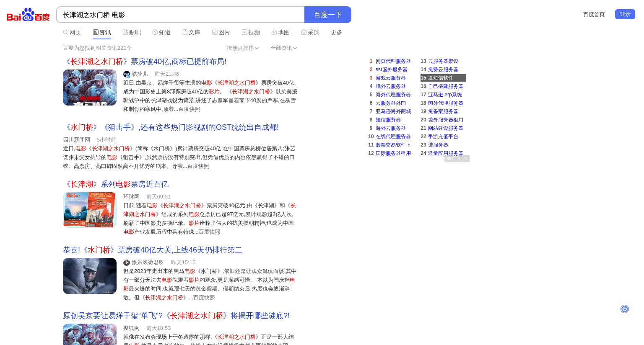Switch to the 图片 tab
This screenshot has height=345, width=644.
(221, 32)
